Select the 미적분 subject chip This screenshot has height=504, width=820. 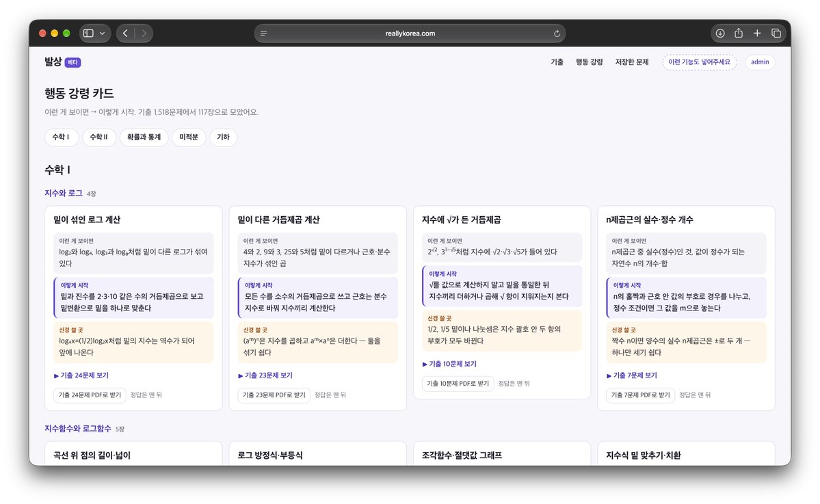189,137
